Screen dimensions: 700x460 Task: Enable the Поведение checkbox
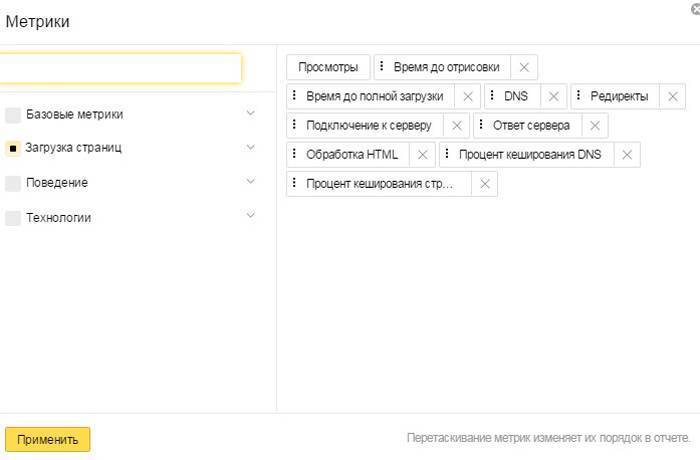13,183
